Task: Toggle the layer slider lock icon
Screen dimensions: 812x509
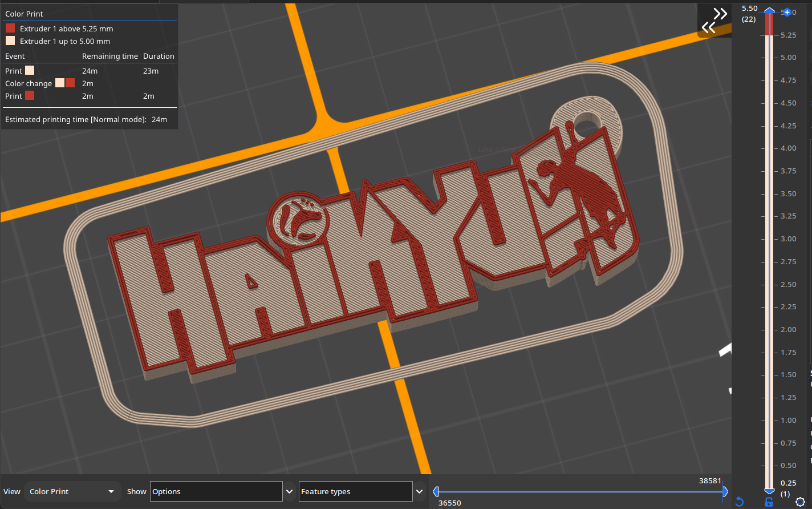Action: click(769, 502)
